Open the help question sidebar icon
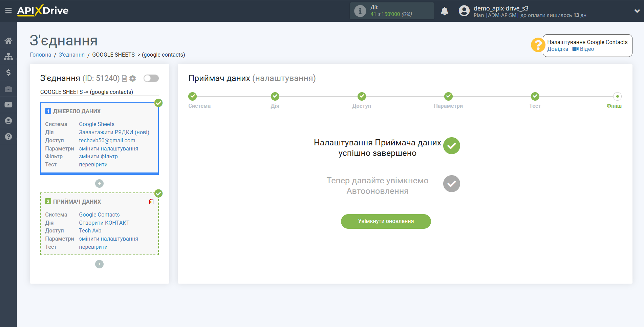This screenshot has height=327, width=644. [8, 137]
